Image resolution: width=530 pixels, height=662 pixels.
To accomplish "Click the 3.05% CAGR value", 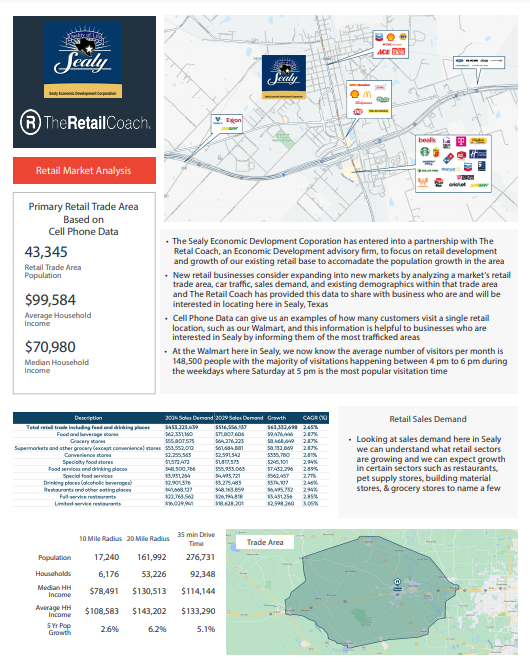I will tap(310, 504).
